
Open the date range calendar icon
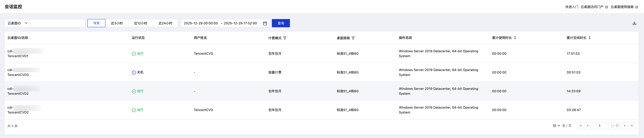pos(265,23)
